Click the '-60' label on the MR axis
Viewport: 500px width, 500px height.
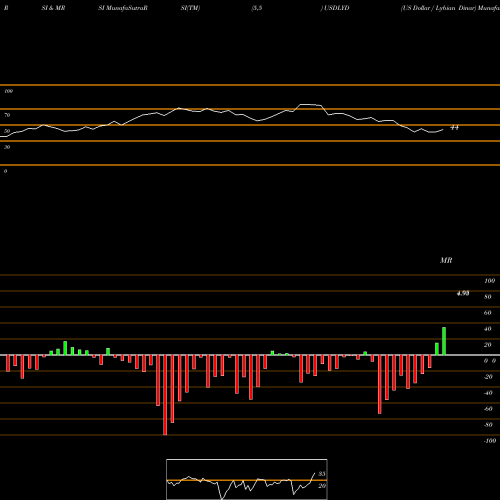click(x=488, y=409)
